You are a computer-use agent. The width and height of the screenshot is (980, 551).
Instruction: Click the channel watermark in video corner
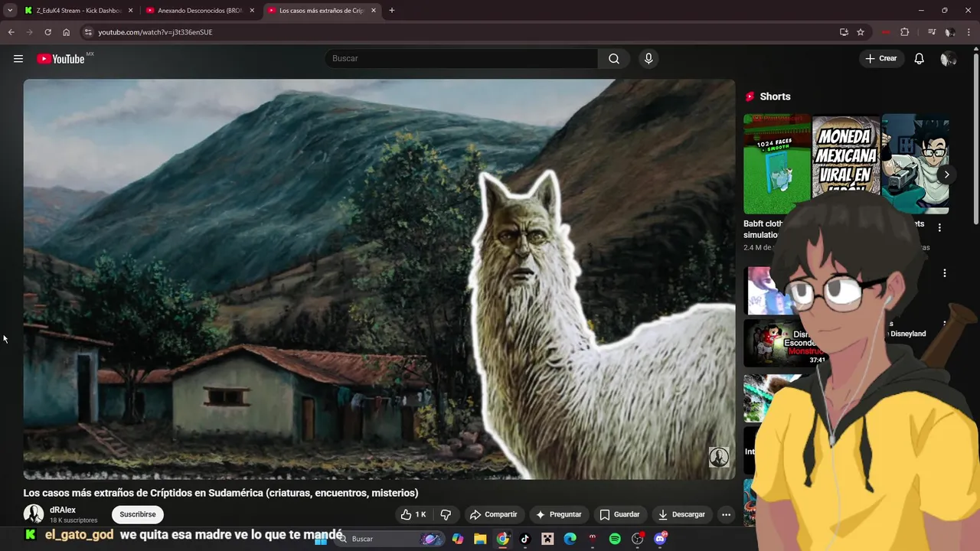[719, 457]
